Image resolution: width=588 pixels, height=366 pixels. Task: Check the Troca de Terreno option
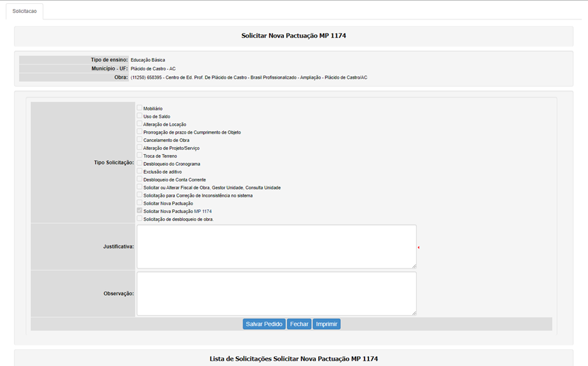click(139, 155)
